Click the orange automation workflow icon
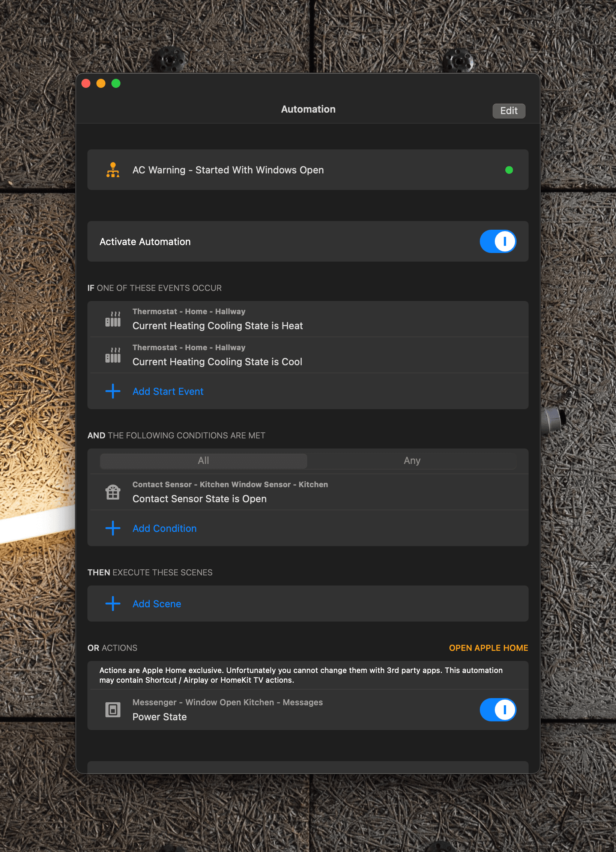 click(x=113, y=170)
